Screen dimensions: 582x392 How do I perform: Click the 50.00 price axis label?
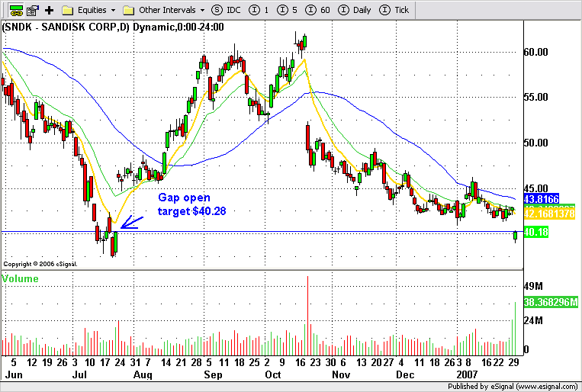(x=536, y=143)
